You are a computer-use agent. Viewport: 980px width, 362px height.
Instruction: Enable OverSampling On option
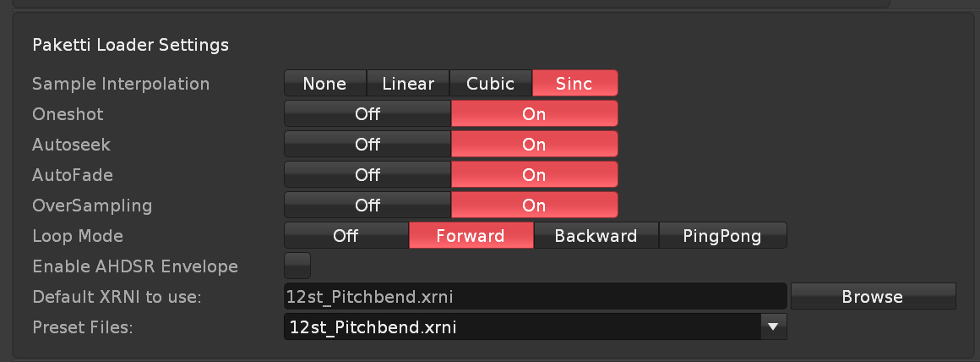point(534,206)
